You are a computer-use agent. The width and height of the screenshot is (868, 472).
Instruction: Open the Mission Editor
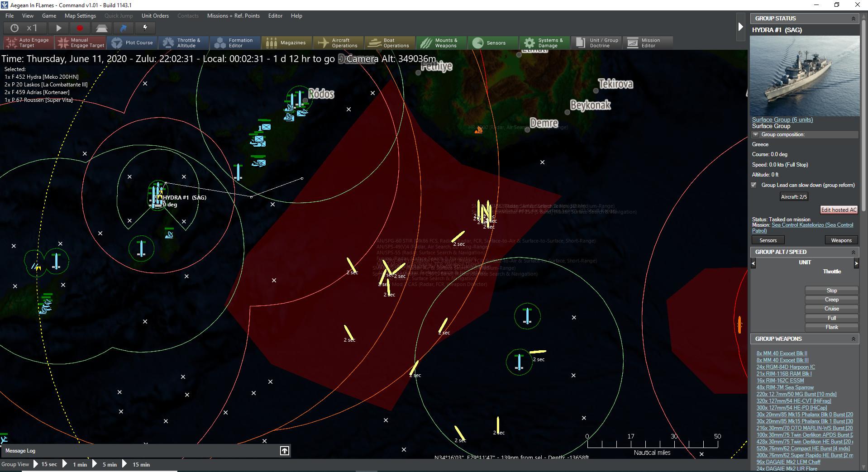coord(648,42)
